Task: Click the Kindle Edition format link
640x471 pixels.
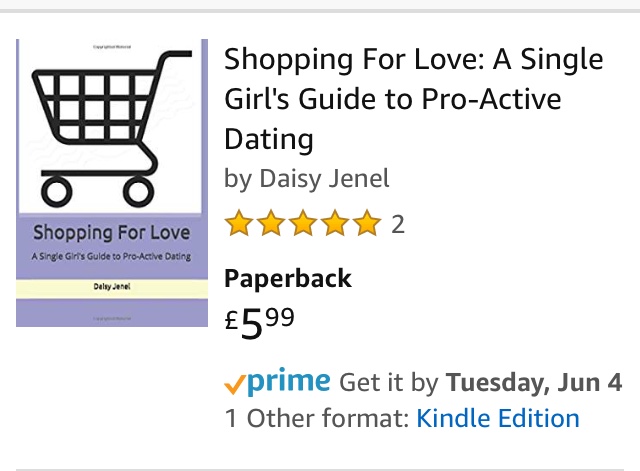Action: [x=497, y=418]
